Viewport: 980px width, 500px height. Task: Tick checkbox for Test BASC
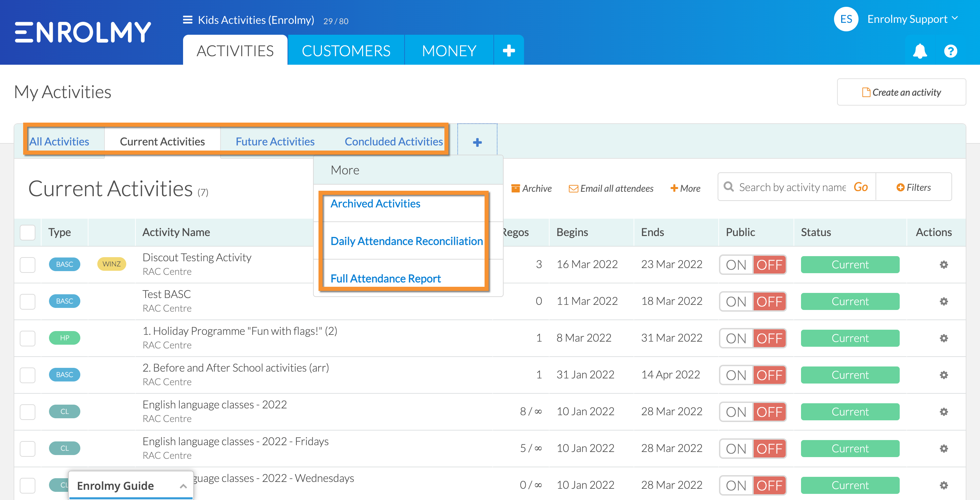click(27, 301)
